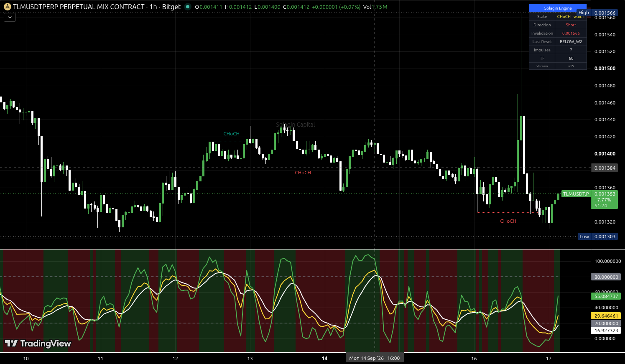Image resolution: width=625 pixels, height=364 pixels.
Task: Click the +0.000001 (+0.07%) change value
Action: pos(336,7)
